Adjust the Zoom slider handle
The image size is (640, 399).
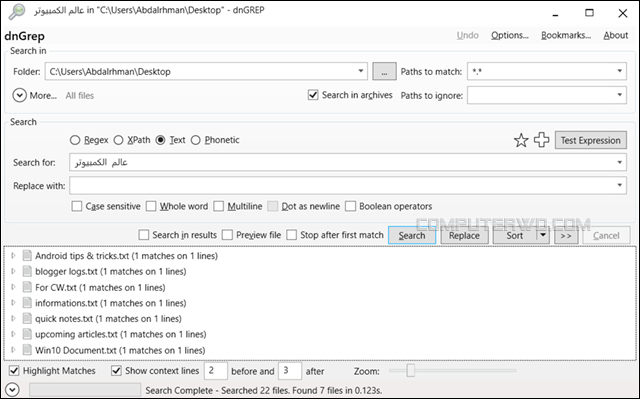(411, 370)
